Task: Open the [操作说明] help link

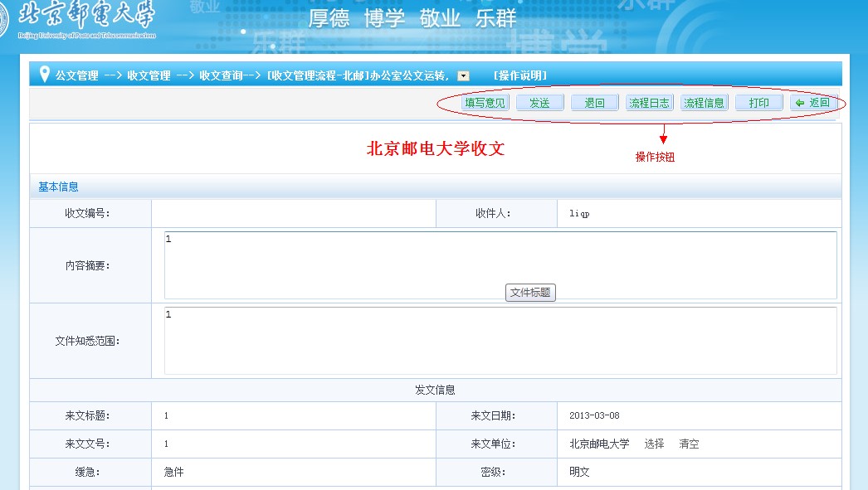Action: pyautogui.click(x=519, y=75)
